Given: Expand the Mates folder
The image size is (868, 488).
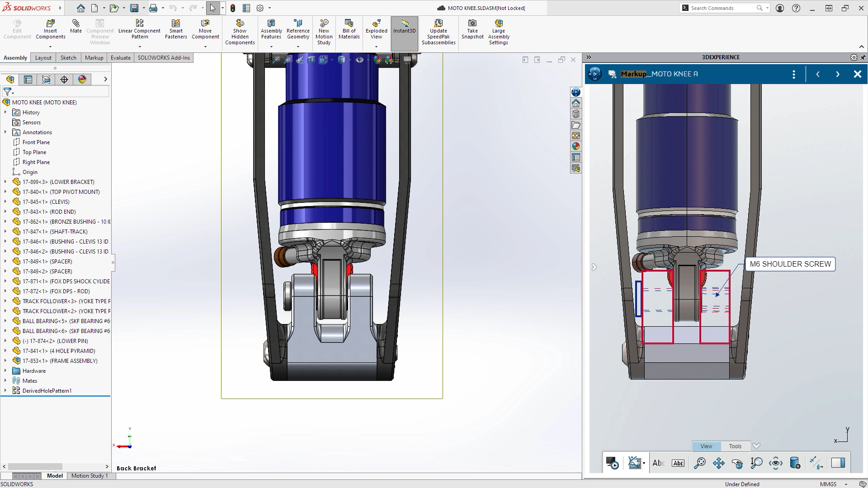Looking at the screenshot, I should (5, 380).
